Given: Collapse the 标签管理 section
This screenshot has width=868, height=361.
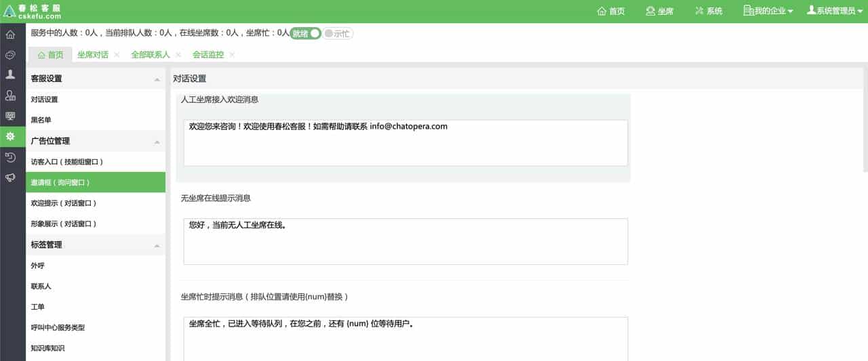Looking at the screenshot, I should 157,245.
